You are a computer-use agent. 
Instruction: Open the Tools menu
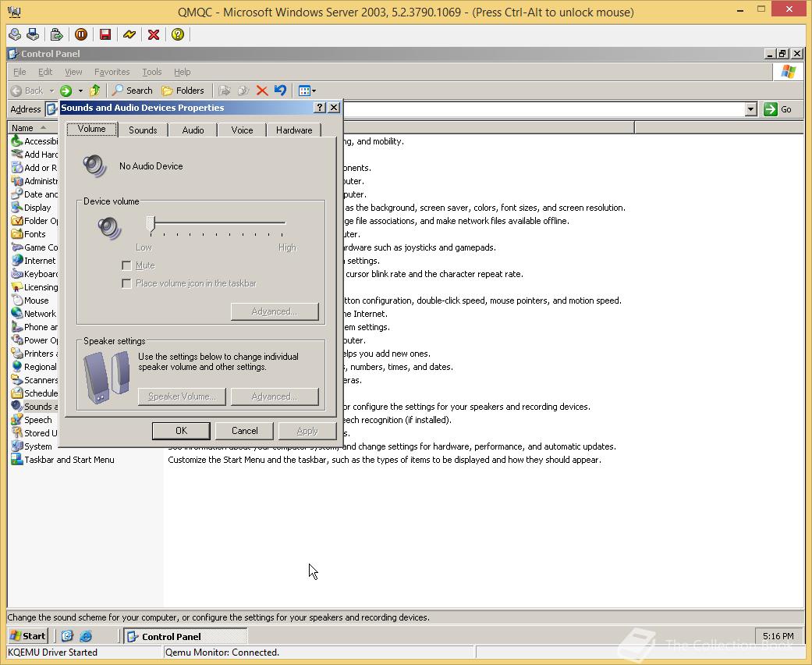pos(152,72)
